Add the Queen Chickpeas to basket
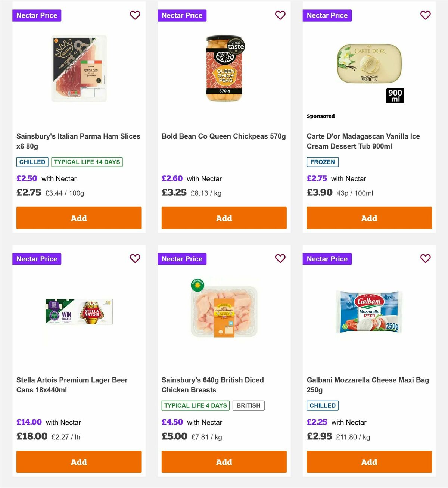The image size is (448, 488). click(x=224, y=218)
